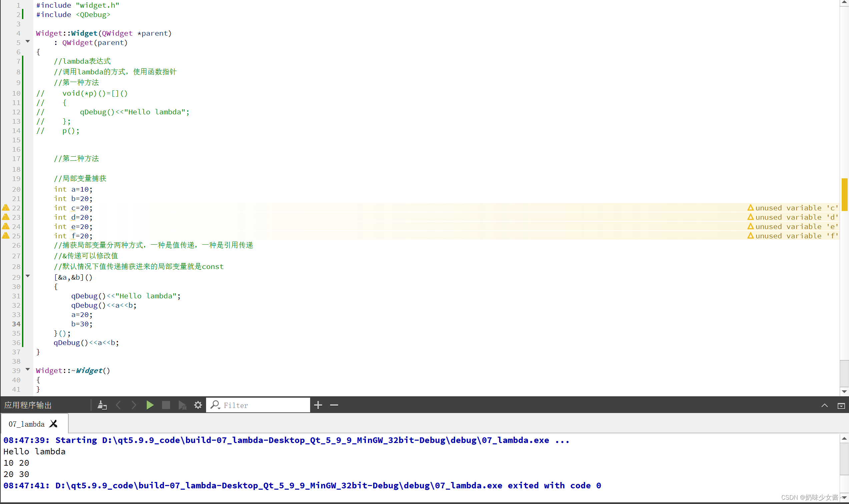Click warning icon on line 24 margin
Screen dimensions: 849x504
tap(6, 226)
